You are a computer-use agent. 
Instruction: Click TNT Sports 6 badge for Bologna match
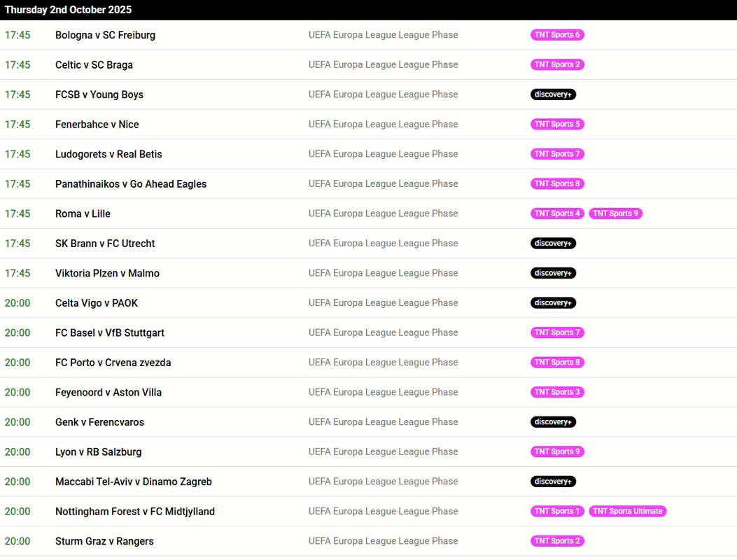pyautogui.click(x=557, y=35)
